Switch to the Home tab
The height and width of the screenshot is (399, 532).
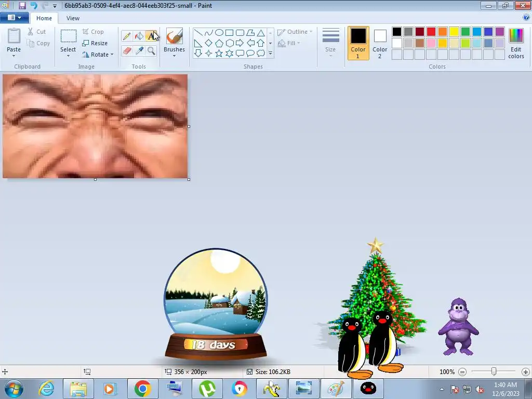click(44, 18)
